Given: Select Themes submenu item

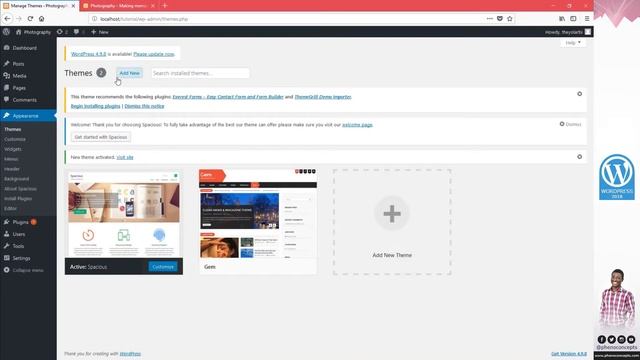Looking at the screenshot, I should [x=13, y=129].
